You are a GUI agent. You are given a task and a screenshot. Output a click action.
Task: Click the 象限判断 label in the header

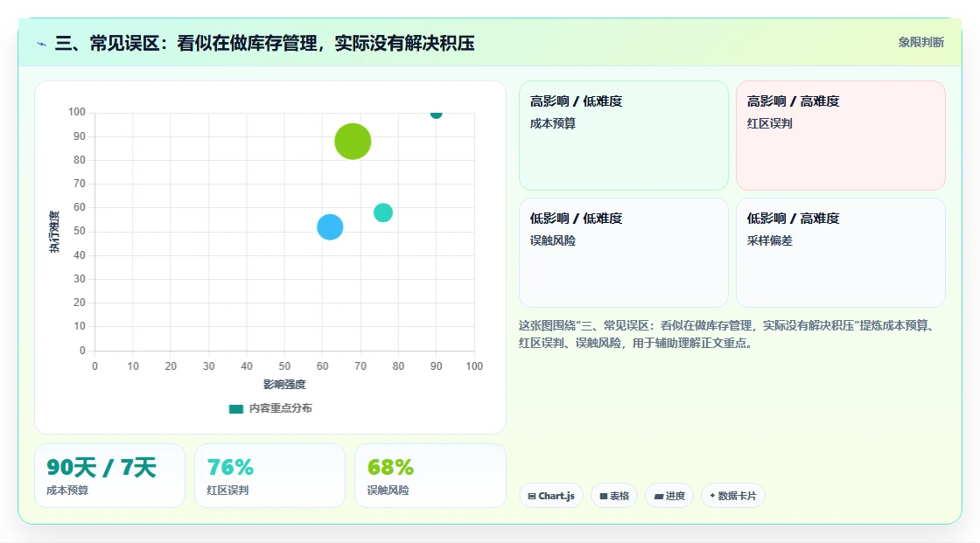click(920, 43)
